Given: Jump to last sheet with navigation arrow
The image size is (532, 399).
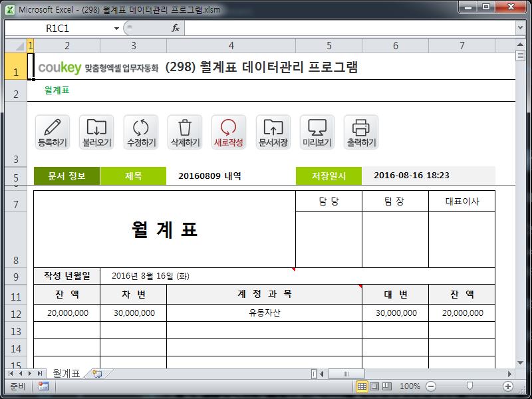Looking at the screenshot, I should (x=40, y=374).
